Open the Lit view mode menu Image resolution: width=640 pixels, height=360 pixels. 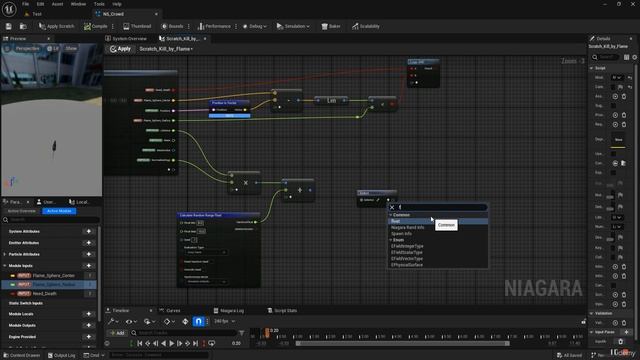(53, 48)
